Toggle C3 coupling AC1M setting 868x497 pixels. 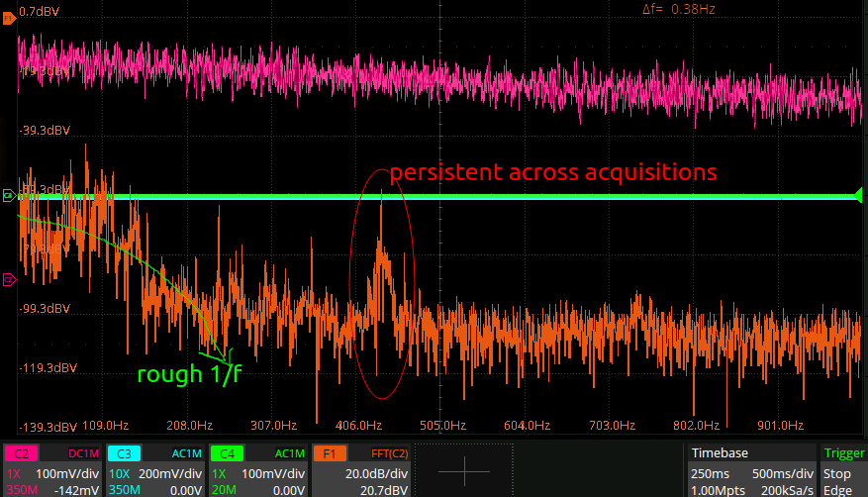click(x=186, y=453)
